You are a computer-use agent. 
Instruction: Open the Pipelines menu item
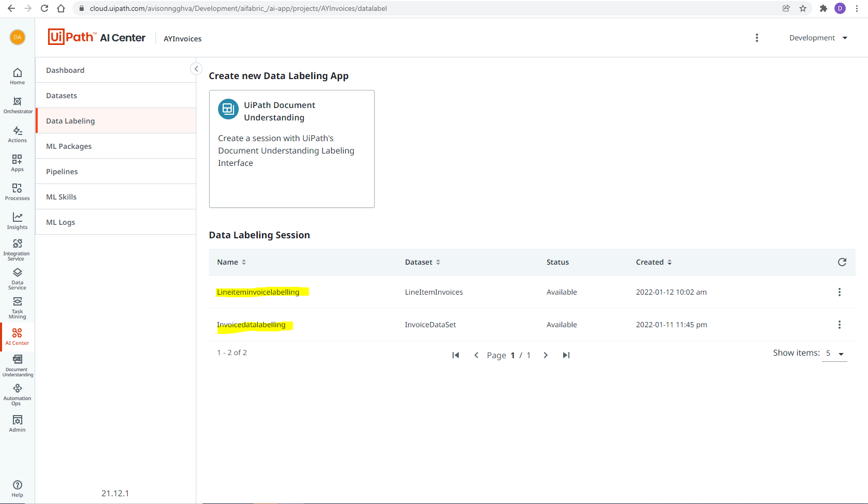click(116, 172)
